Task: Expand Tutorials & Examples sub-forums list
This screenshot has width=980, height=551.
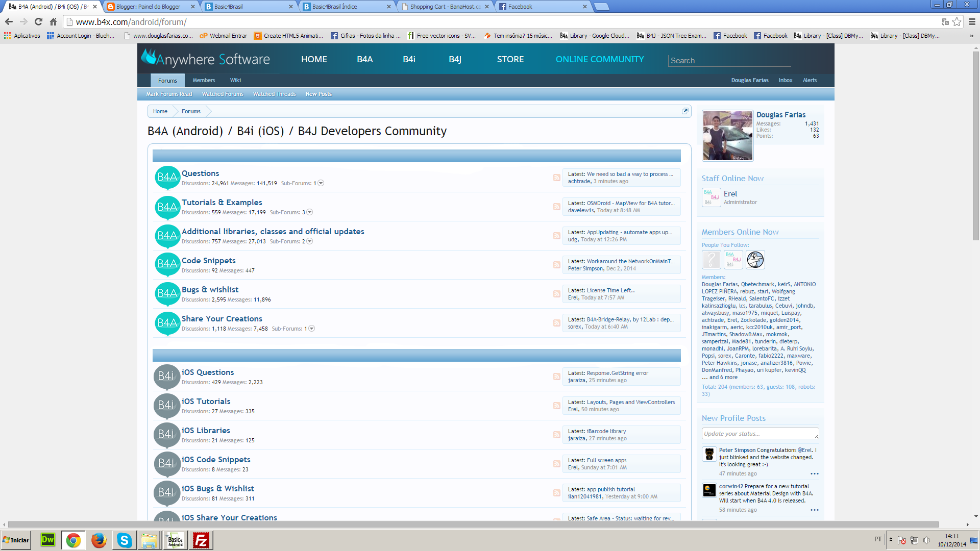Action: coord(310,212)
